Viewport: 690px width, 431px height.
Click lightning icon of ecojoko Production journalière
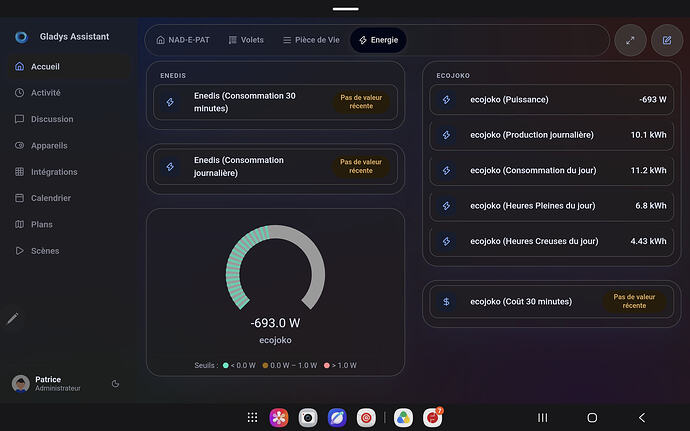[446, 135]
